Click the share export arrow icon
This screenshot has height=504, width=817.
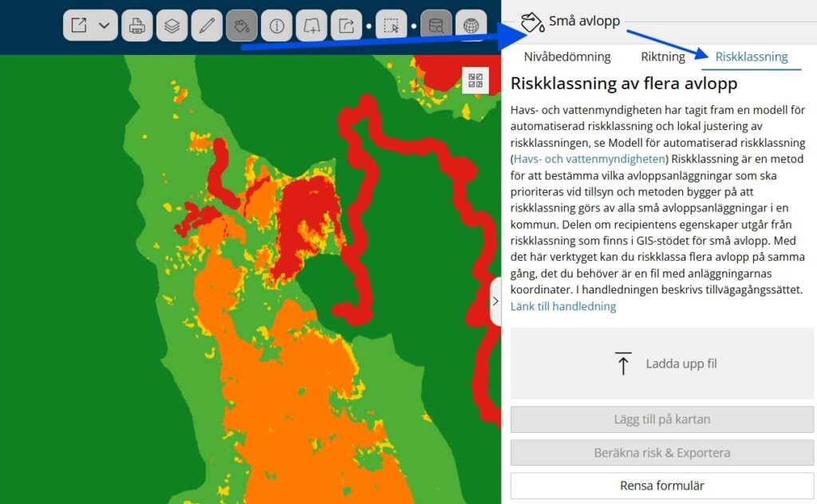coord(346,26)
